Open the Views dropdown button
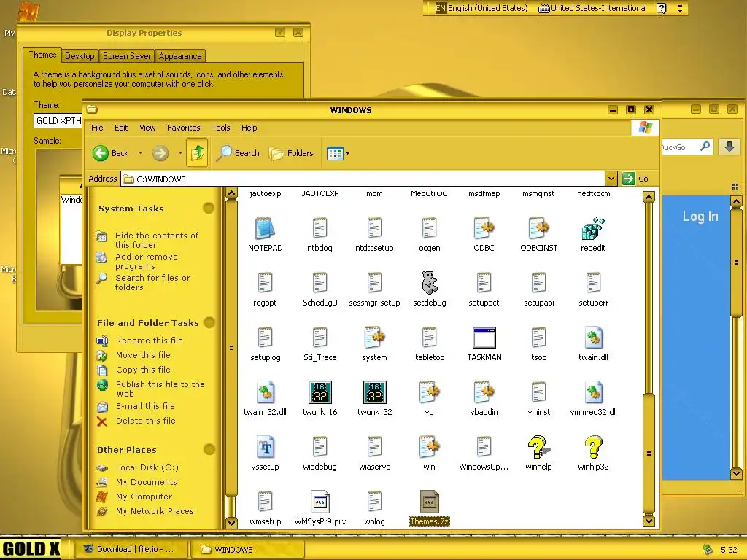The height and width of the screenshot is (560, 747). coord(338,153)
